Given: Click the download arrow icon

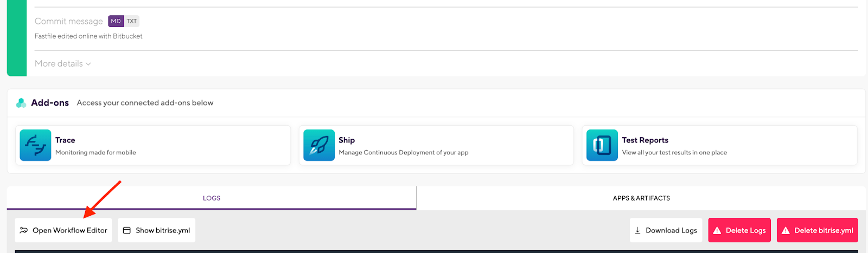Looking at the screenshot, I should [638, 231].
